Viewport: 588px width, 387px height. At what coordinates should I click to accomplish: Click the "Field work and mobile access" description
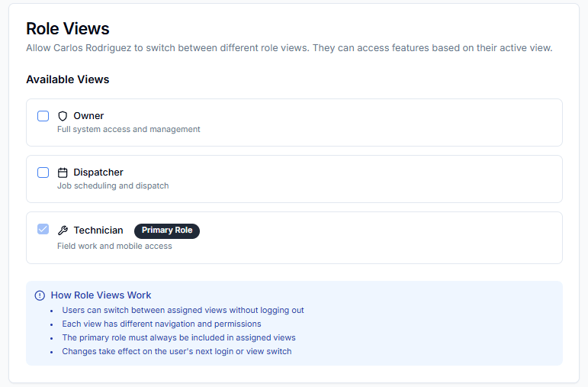click(114, 246)
